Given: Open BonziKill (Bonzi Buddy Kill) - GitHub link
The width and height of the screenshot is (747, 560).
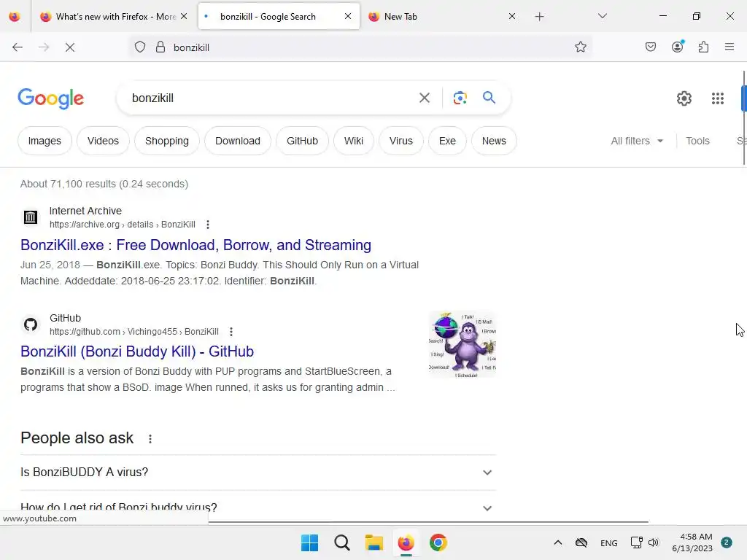Looking at the screenshot, I should coord(137,351).
